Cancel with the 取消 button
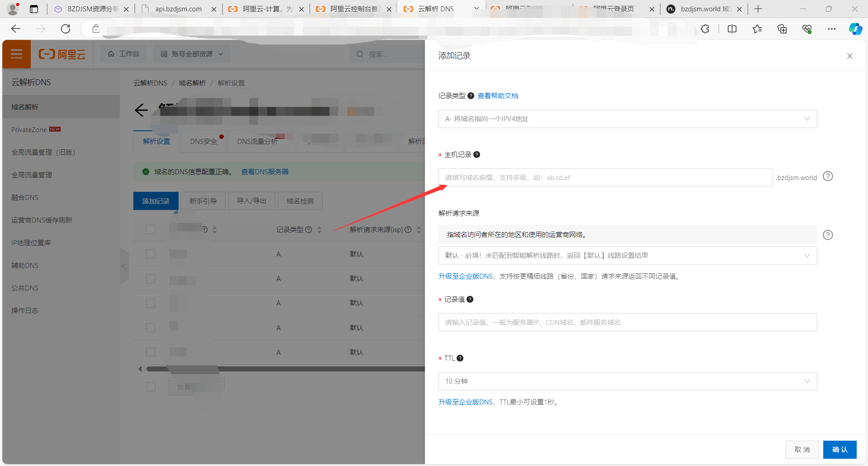This screenshot has width=868, height=466. (x=802, y=450)
